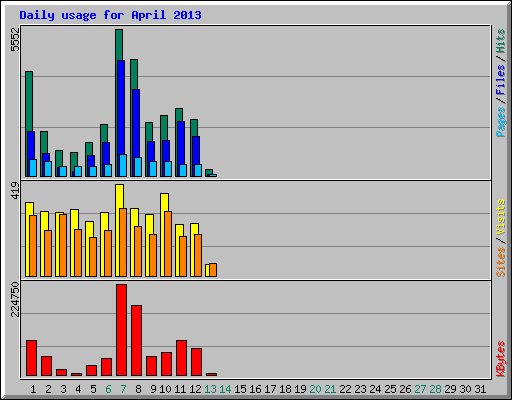Click the 'Visits' legend label

click(500, 217)
